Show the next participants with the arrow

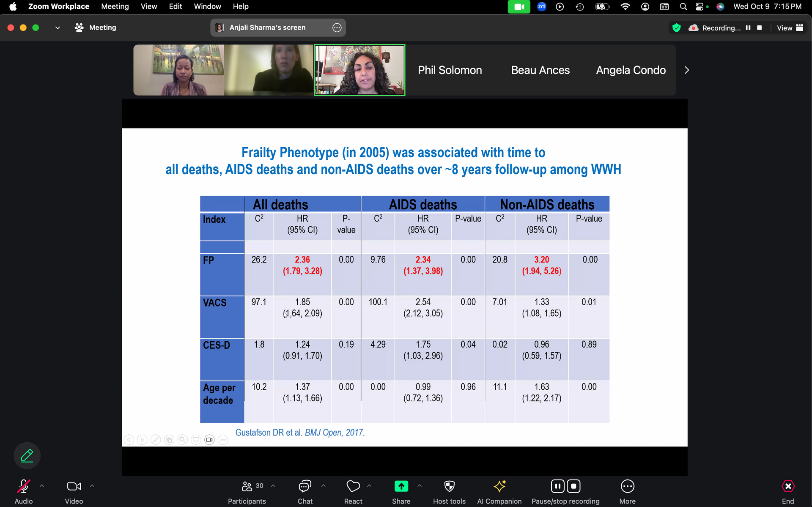(x=686, y=70)
